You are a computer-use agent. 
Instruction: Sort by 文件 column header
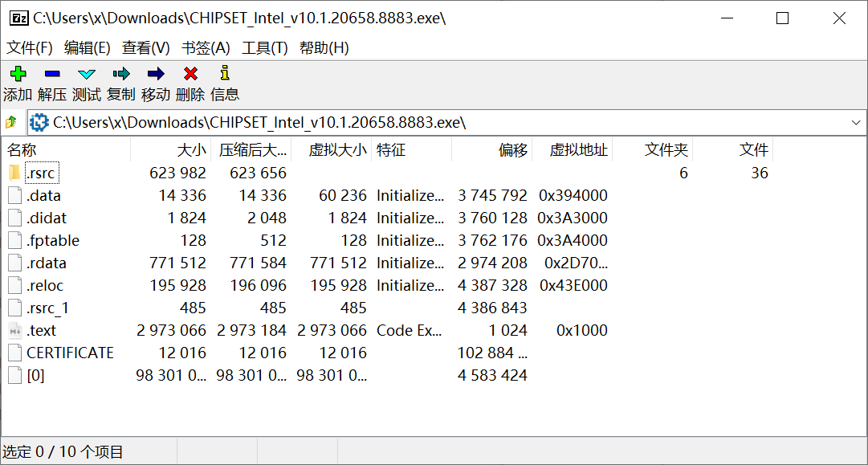coord(732,150)
